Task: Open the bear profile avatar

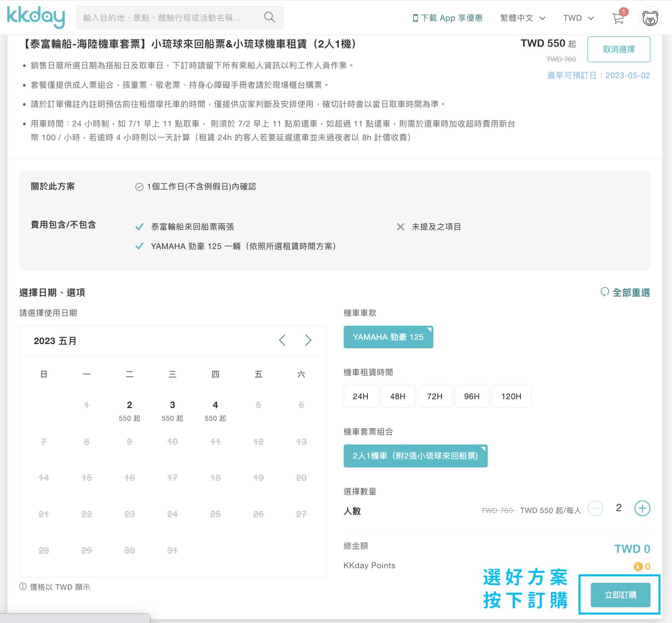Action: [x=650, y=18]
